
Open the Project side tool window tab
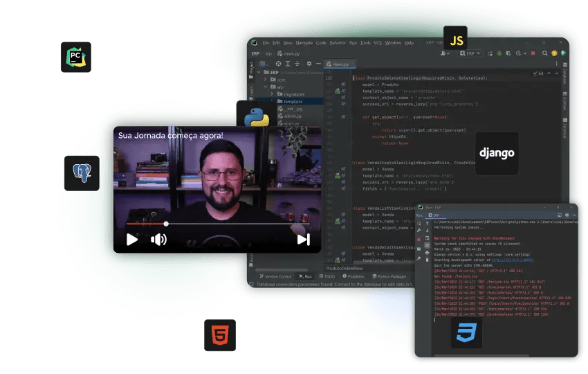pyautogui.click(x=251, y=70)
